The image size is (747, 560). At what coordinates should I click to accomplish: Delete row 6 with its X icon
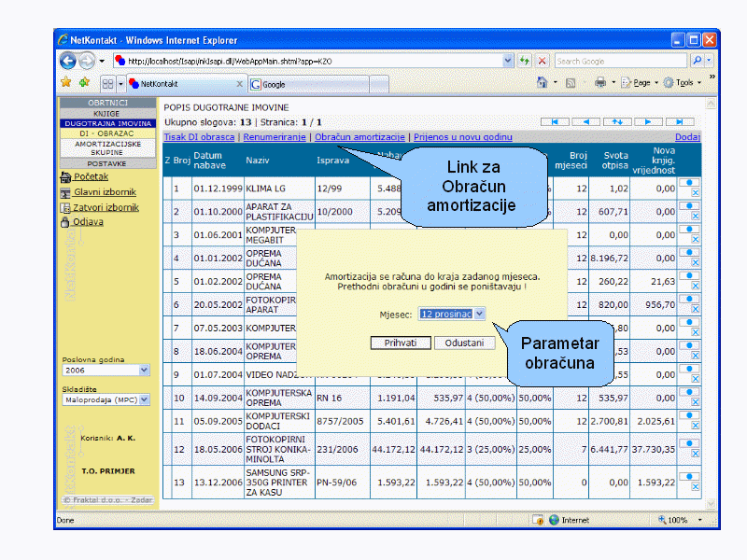pos(695,310)
